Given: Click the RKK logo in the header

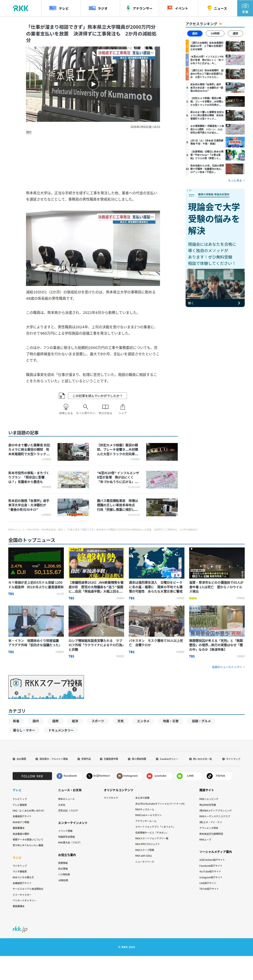Looking at the screenshot, I should pyautogui.click(x=20, y=8).
